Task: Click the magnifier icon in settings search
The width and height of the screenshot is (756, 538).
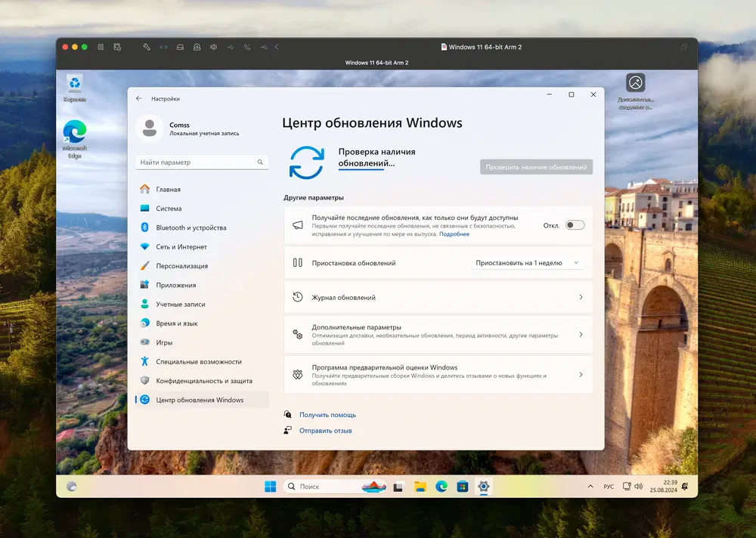Action: pyautogui.click(x=260, y=162)
